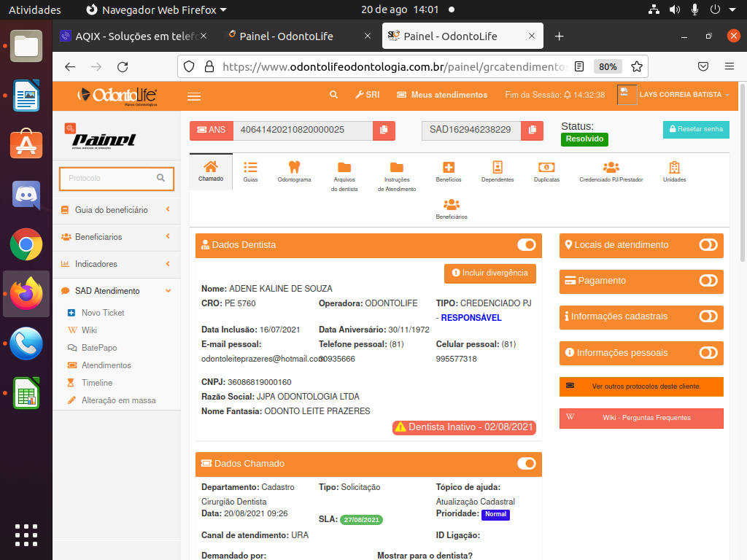747x560 pixels.
Task: Click the Resetar senha button
Action: (x=696, y=129)
